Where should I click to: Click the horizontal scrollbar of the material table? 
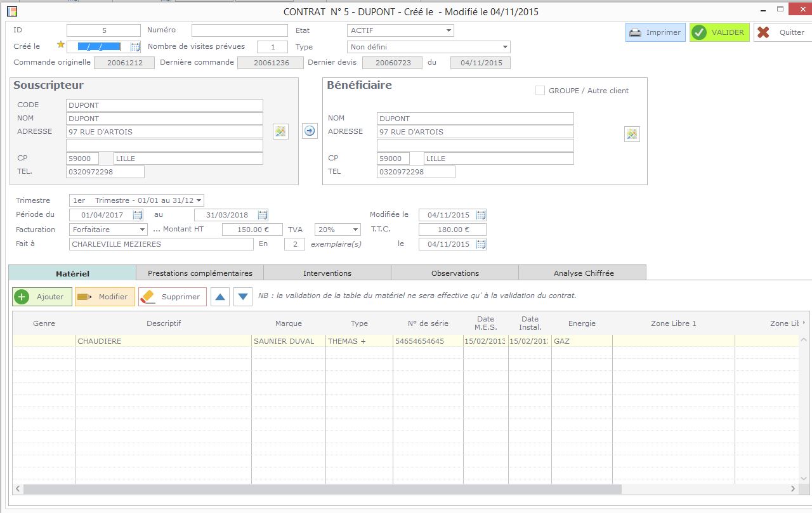pyautogui.click(x=322, y=489)
